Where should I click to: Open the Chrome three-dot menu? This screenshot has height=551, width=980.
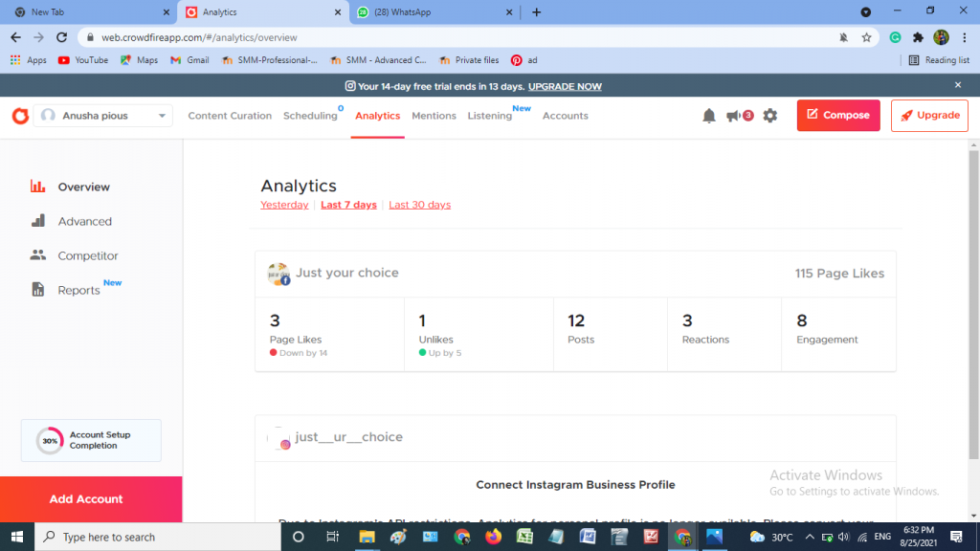coord(965,37)
